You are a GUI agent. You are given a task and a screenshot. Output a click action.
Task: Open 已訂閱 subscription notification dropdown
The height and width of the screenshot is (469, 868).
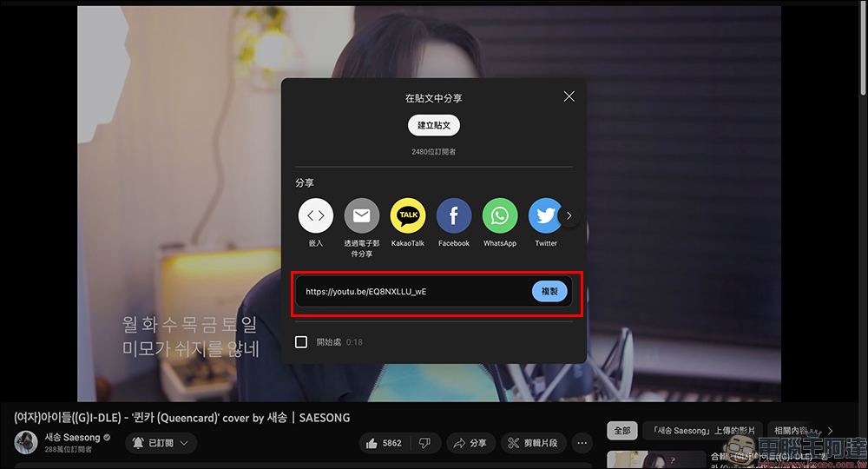tap(161, 443)
